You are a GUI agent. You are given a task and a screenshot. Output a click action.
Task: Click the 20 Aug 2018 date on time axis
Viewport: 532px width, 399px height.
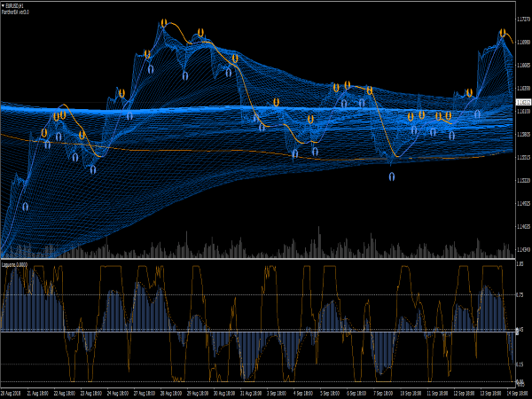(x=12, y=391)
